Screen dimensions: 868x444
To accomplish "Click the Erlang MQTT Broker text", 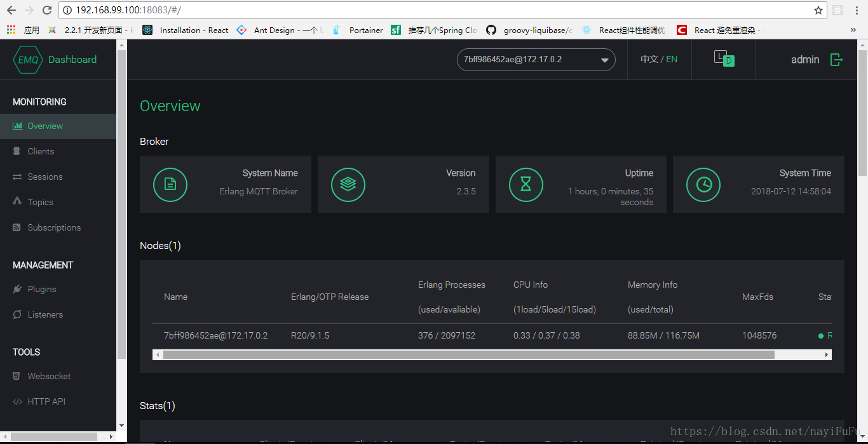I will click(x=259, y=191).
